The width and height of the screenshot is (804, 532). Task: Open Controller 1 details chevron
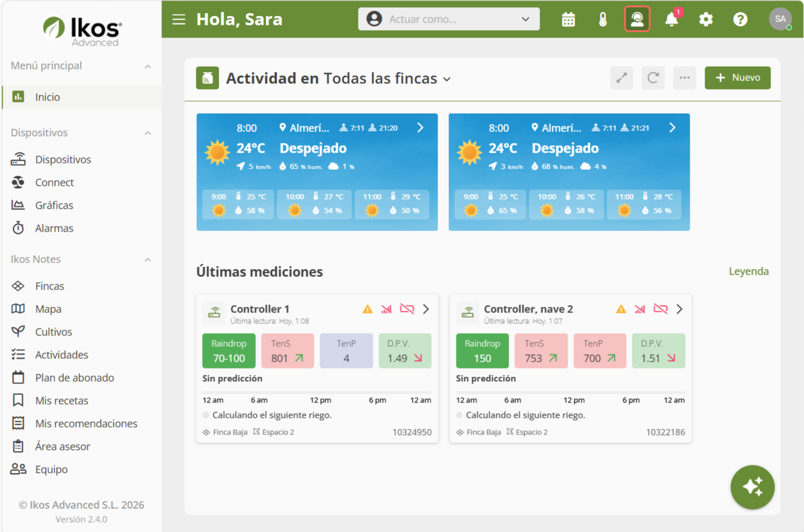[426, 309]
